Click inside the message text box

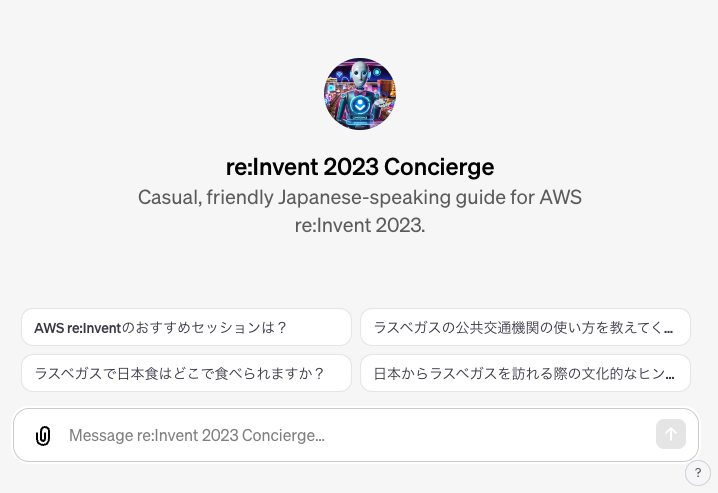point(350,435)
